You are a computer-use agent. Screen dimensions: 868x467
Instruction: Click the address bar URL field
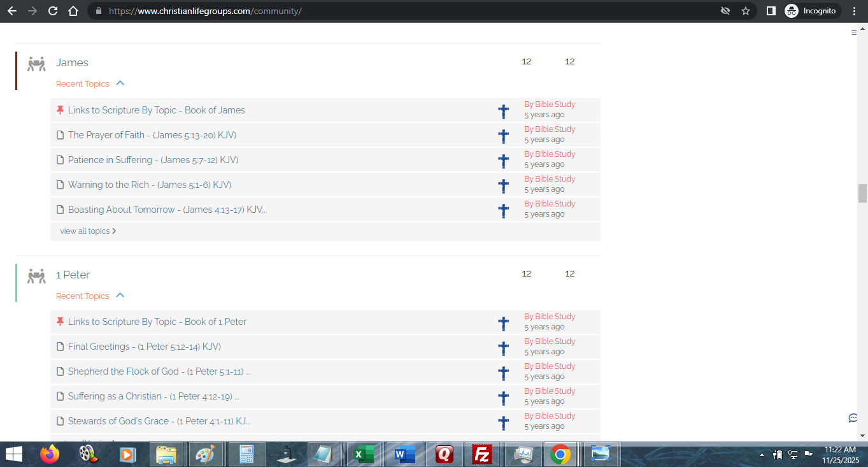[382, 11]
